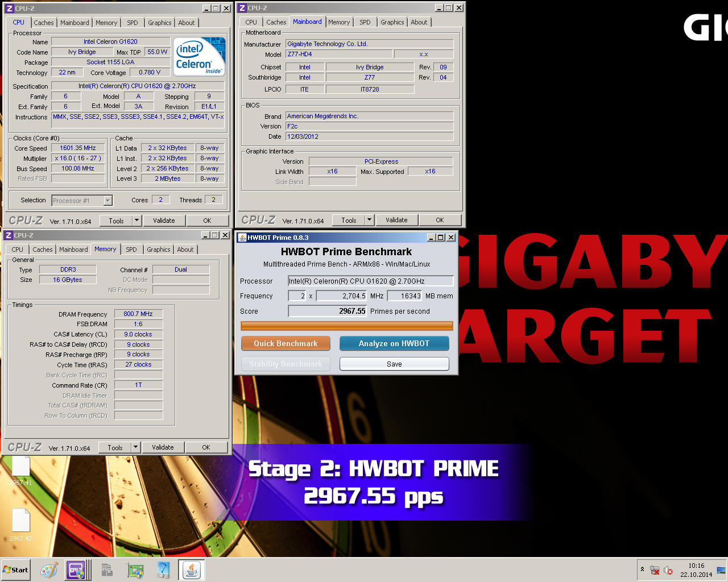Open the Start menu
This screenshot has height=582, width=728.
[x=15, y=570]
